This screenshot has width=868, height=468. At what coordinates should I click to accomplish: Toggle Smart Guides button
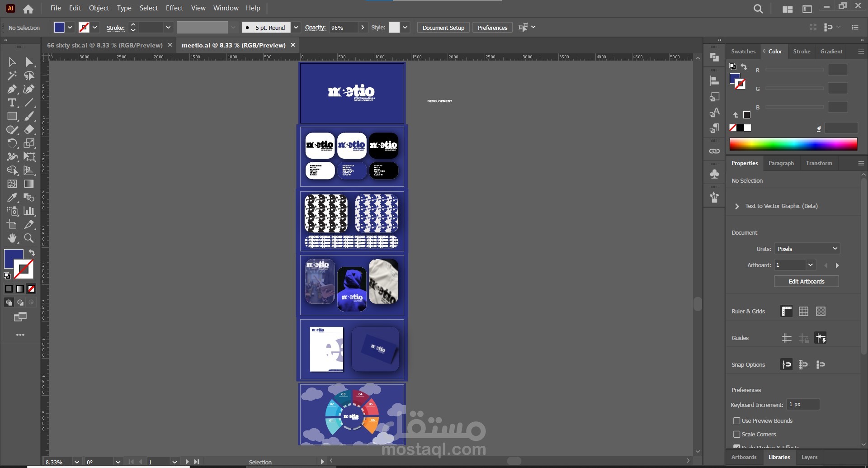(x=821, y=338)
